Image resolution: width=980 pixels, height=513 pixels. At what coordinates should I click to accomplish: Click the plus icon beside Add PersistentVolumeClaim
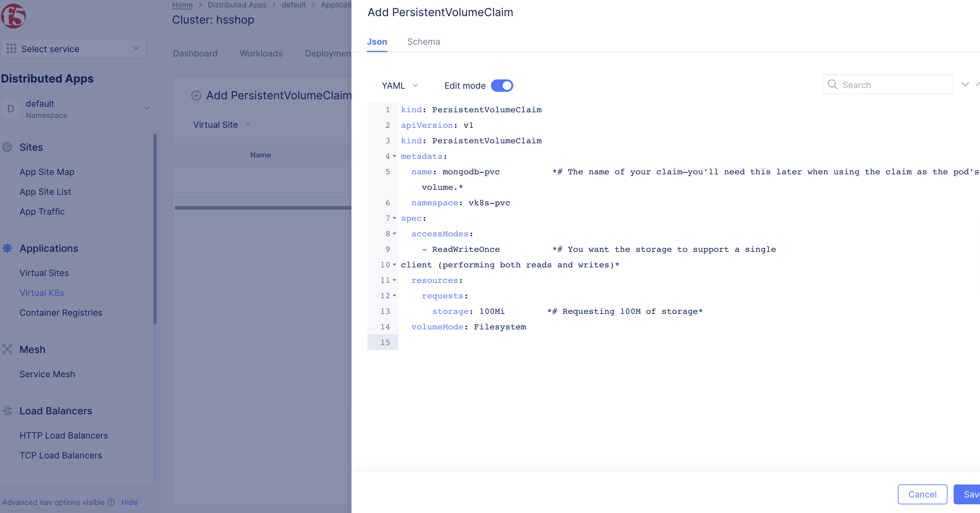196,96
